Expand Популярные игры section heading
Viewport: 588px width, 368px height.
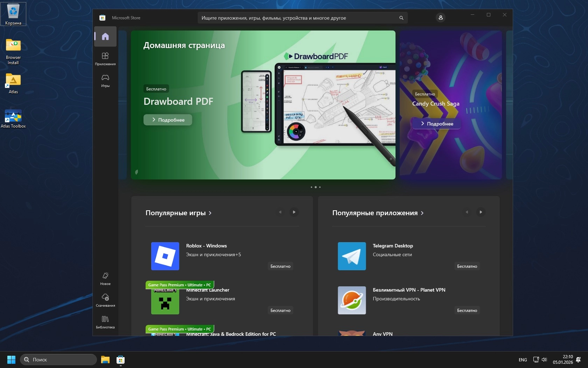click(178, 213)
